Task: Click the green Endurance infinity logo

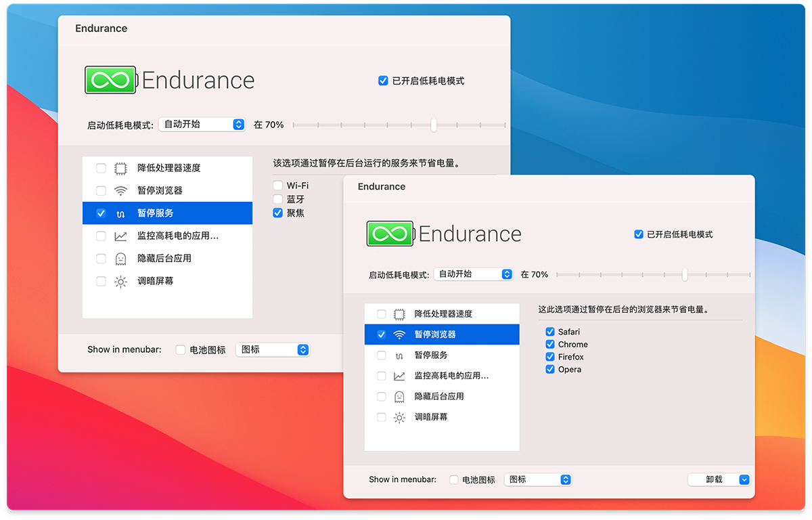Action: point(389,234)
